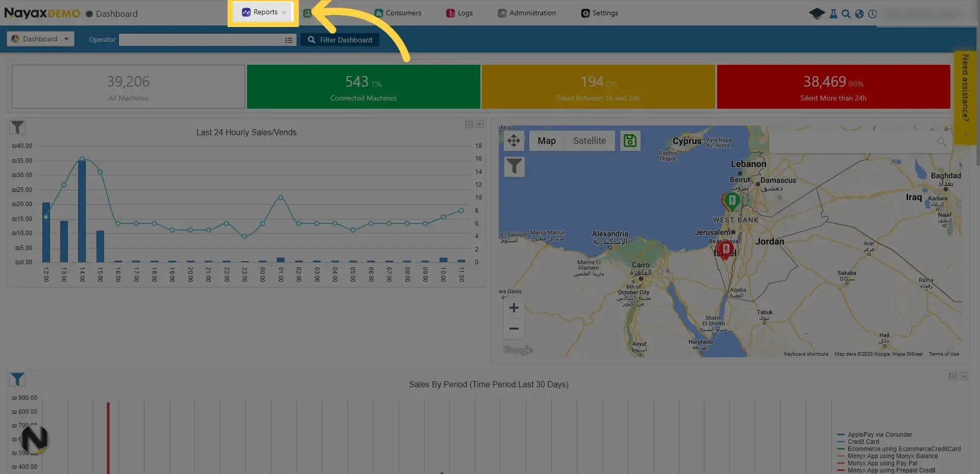Viewport: 980px width, 474px height.
Task: Open filter for Hourly Sales/Vends chart
Action: [x=17, y=127]
